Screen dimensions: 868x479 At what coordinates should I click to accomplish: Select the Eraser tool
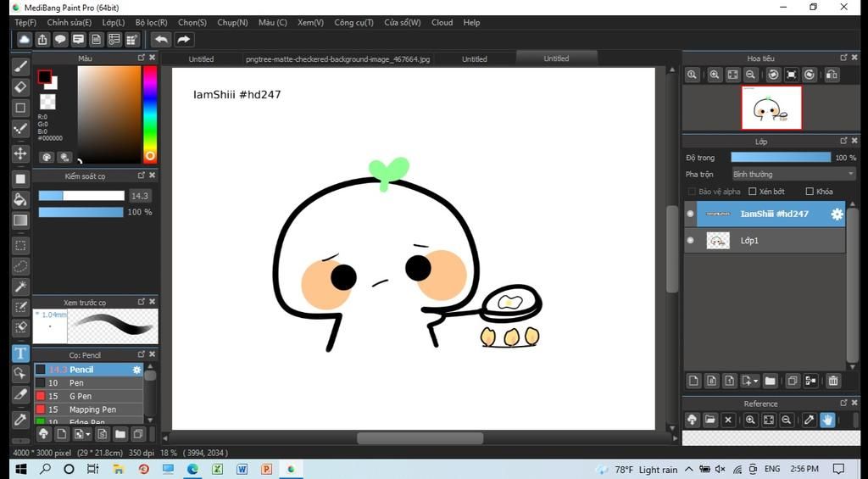(x=20, y=87)
